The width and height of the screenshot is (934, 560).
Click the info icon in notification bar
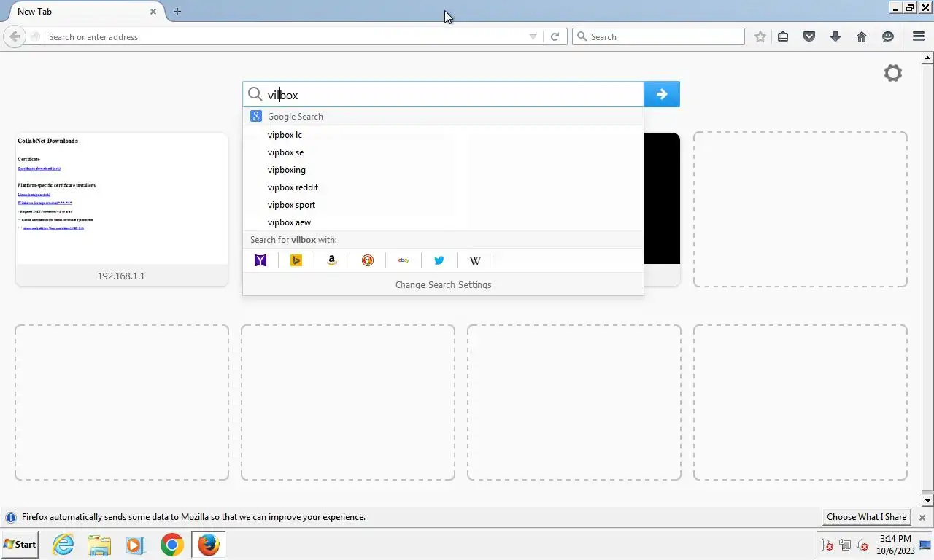click(11, 517)
